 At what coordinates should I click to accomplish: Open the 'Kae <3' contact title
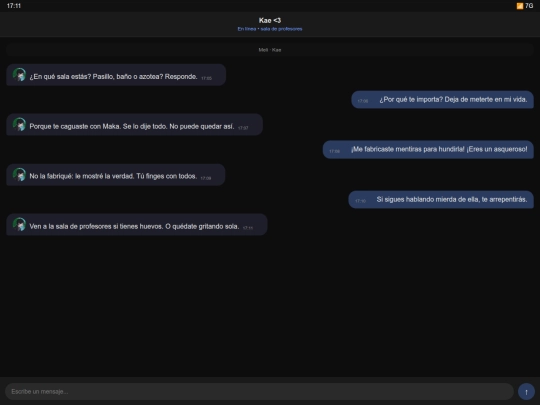click(x=270, y=20)
